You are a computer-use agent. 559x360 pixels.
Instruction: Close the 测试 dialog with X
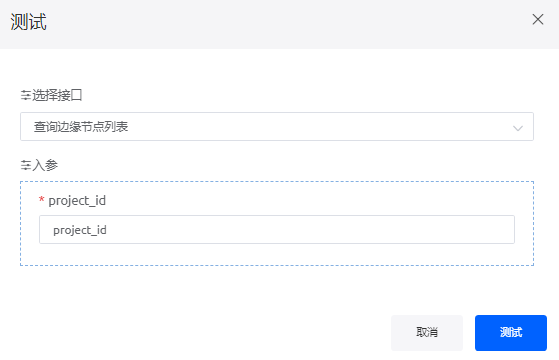tap(538, 19)
